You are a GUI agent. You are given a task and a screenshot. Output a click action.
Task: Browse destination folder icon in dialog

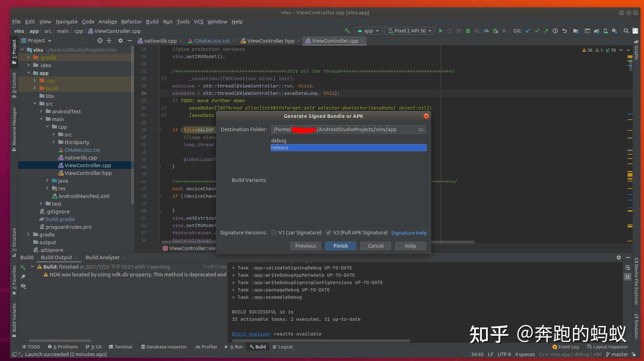[x=421, y=129]
